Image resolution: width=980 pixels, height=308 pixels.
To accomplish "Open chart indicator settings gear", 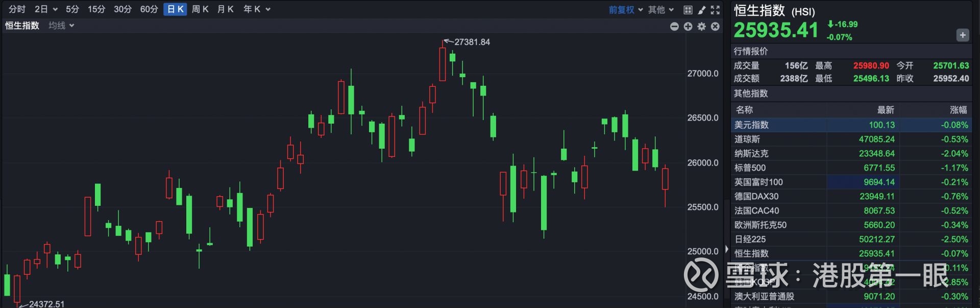I will point(702,26).
